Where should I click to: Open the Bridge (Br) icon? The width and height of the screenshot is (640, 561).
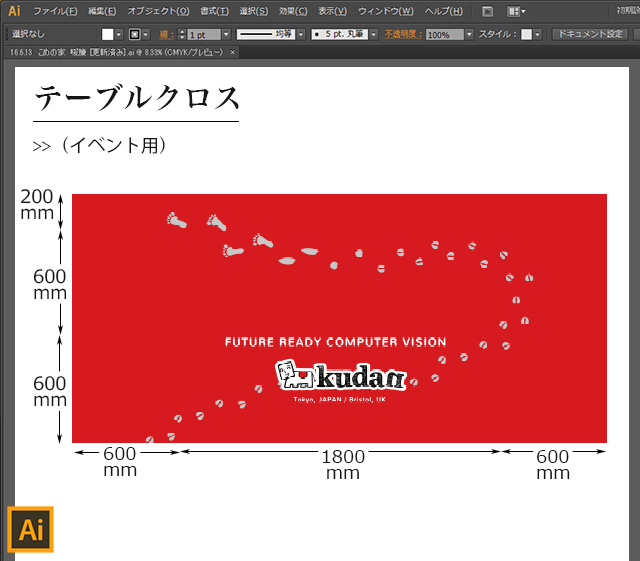(x=487, y=11)
